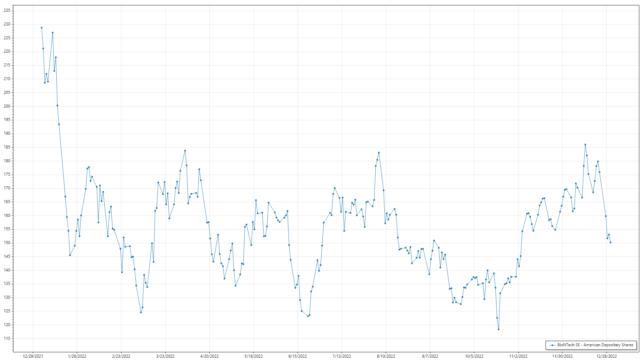
Task: Select the August peak point near 183
Action: (x=379, y=153)
